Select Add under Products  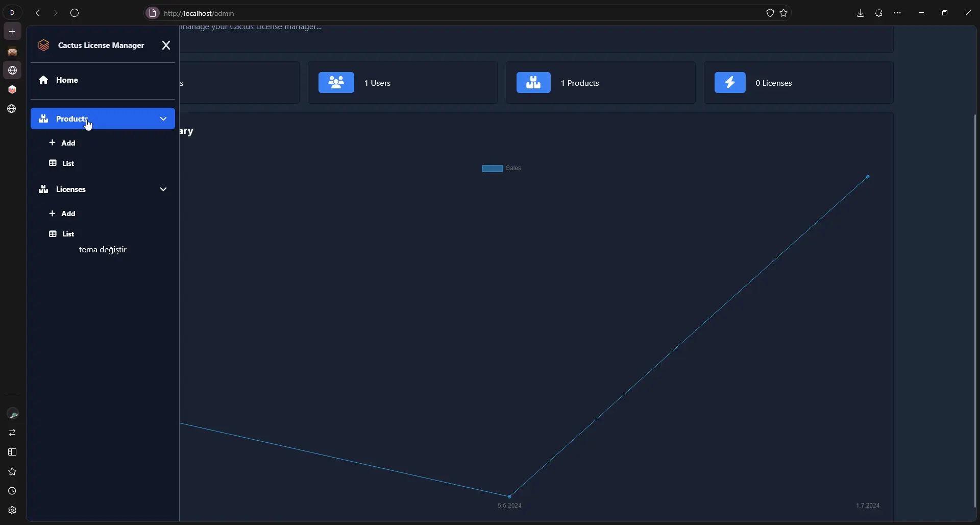(62, 143)
